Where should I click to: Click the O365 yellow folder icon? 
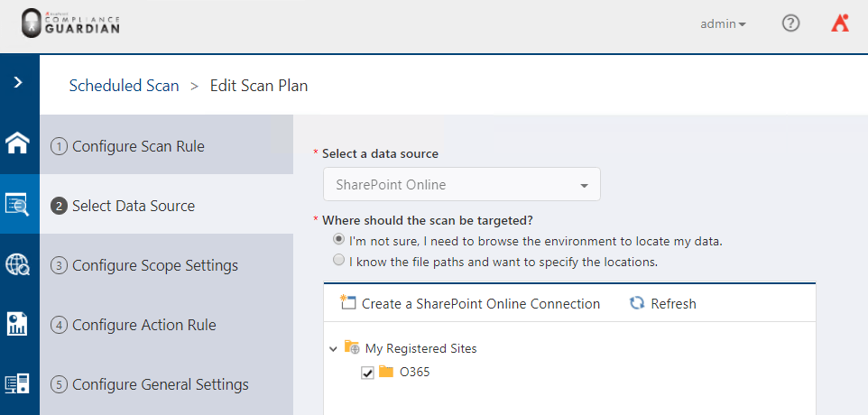pos(386,372)
